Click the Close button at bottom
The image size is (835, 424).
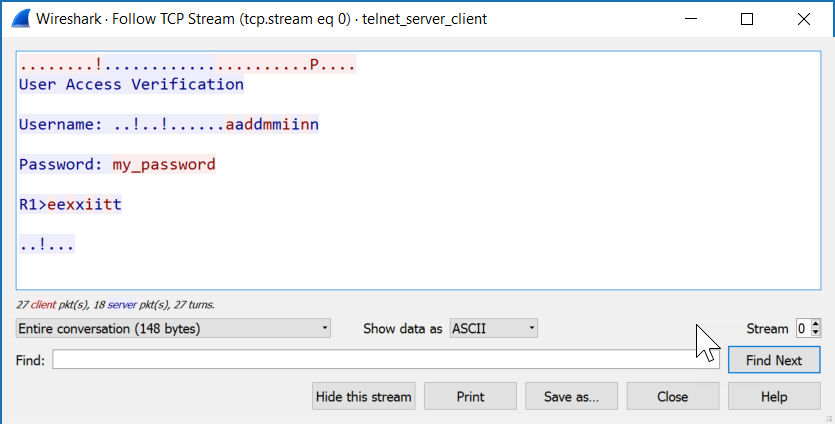(x=673, y=397)
